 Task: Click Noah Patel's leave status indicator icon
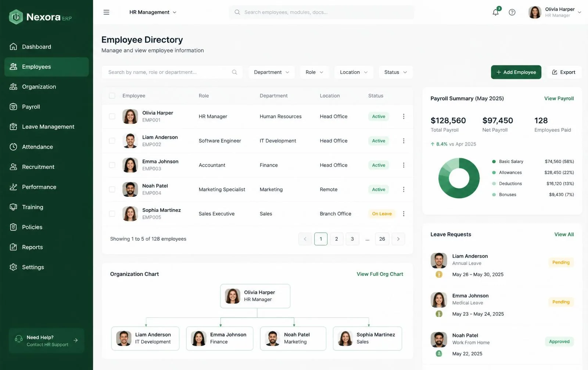click(439, 353)
